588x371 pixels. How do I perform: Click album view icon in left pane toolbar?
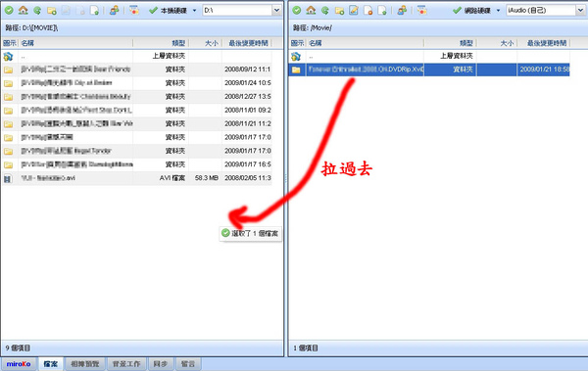(134, 11)
